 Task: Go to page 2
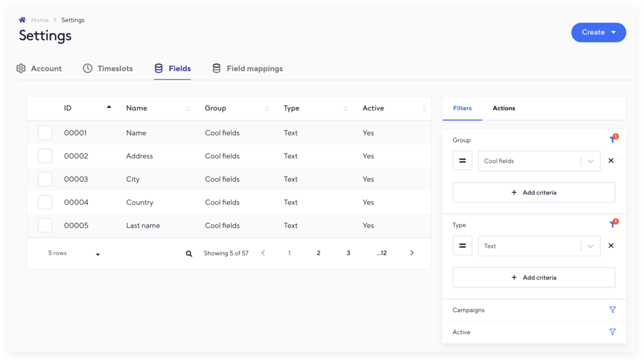click(x=319, y=253)
